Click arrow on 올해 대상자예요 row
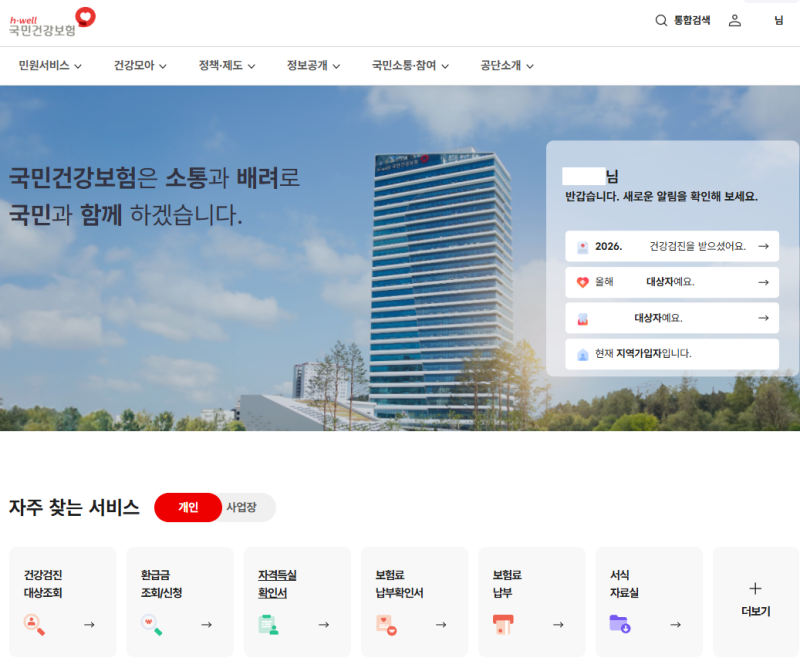Image resolution: width=800 pixels, height=661 pixels. 763,282
